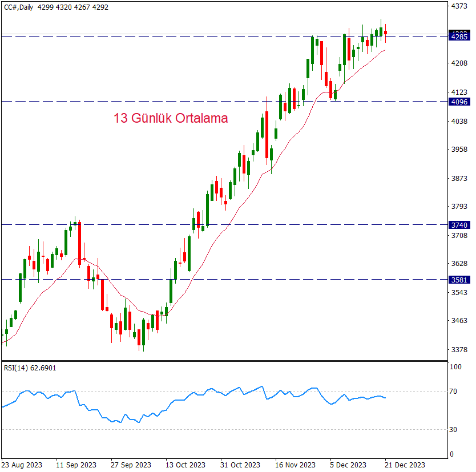This screenshot has width=476, height=472.
Task: Click the 3958 price axis value
Action: point(459,150)
